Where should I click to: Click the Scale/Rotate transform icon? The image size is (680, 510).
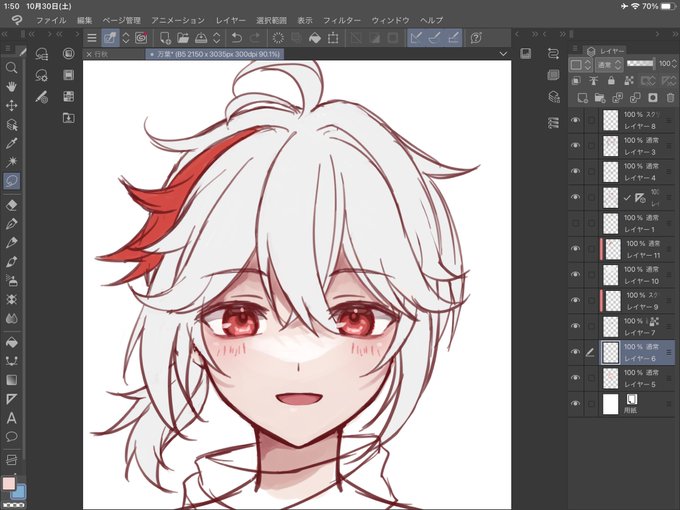[x=333, y=38]
